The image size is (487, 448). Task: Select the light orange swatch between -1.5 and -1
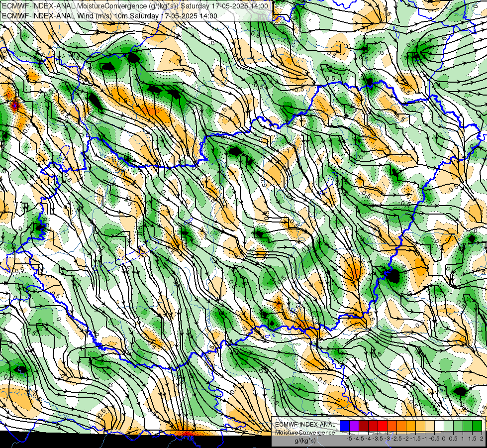coord(420,426)
